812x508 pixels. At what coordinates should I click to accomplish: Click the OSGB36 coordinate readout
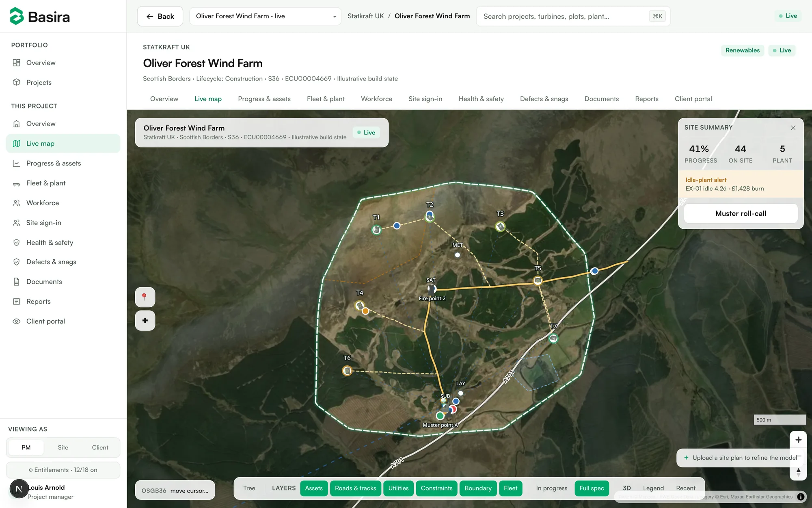point(175,491)
